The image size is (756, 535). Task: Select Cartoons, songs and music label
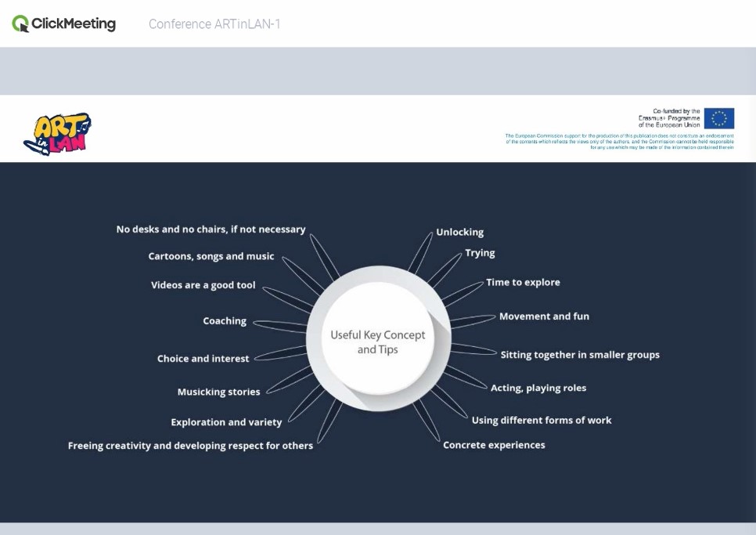click(211, 256)
